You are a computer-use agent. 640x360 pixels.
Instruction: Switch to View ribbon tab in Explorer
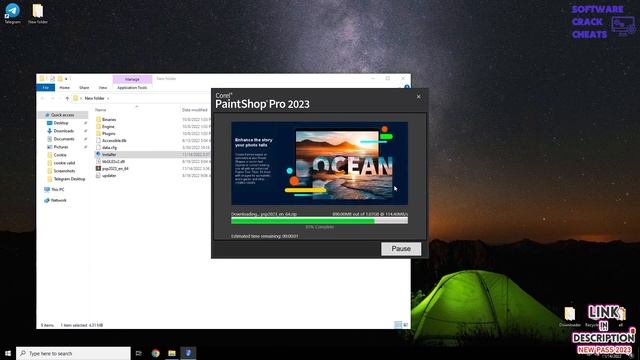tap(102, 87)
